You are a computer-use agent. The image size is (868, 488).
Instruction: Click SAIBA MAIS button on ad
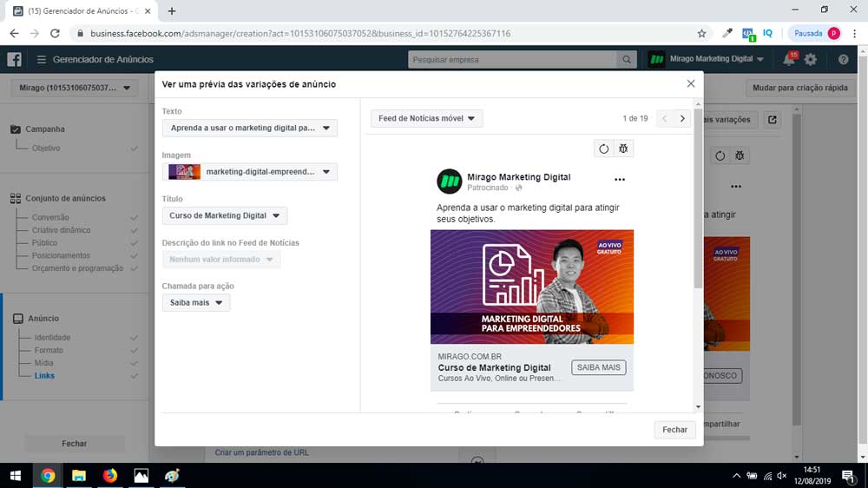point(598,367)
